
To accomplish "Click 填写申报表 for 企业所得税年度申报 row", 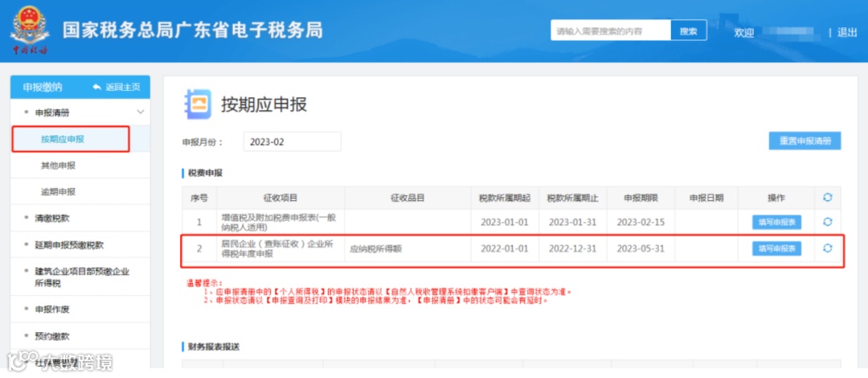I will pos(776,249).
